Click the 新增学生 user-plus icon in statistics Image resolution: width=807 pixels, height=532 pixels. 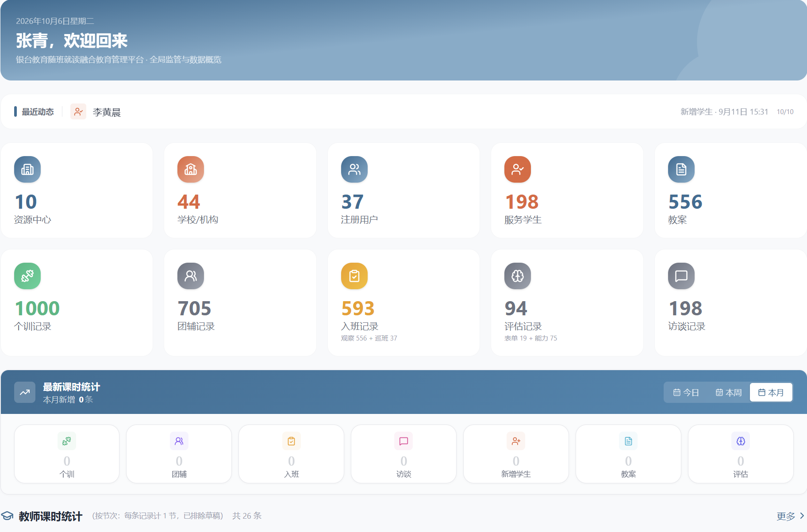[x=516, y=441]
